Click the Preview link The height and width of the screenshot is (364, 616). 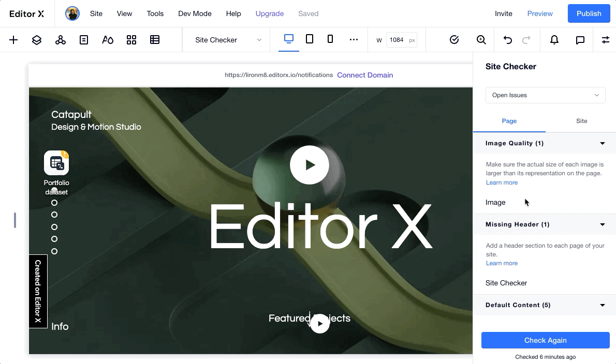[x=540, y=13]
